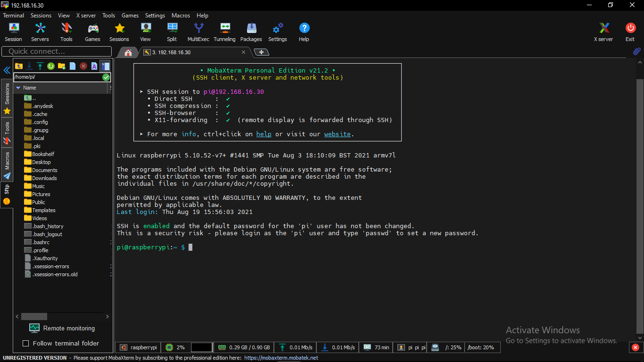The width and height of the screenshot is (644, 362).
Task: Open the X server menu
Action: 86,16
